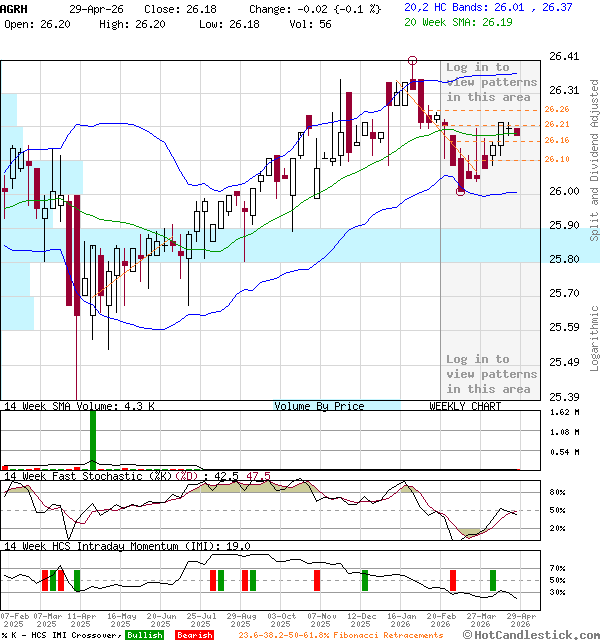
Task: Click the red circle marker at recent low
Action: 460,190
